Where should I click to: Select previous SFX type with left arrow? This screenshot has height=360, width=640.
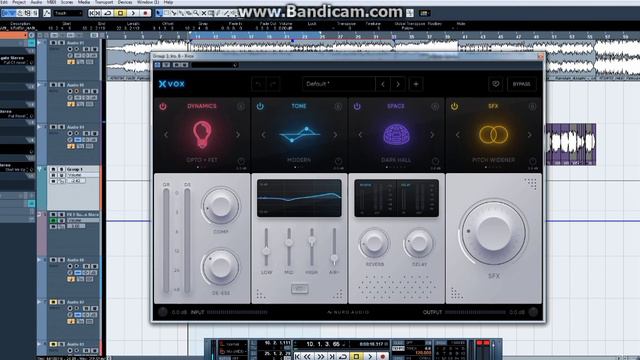[x=458, y=134]
